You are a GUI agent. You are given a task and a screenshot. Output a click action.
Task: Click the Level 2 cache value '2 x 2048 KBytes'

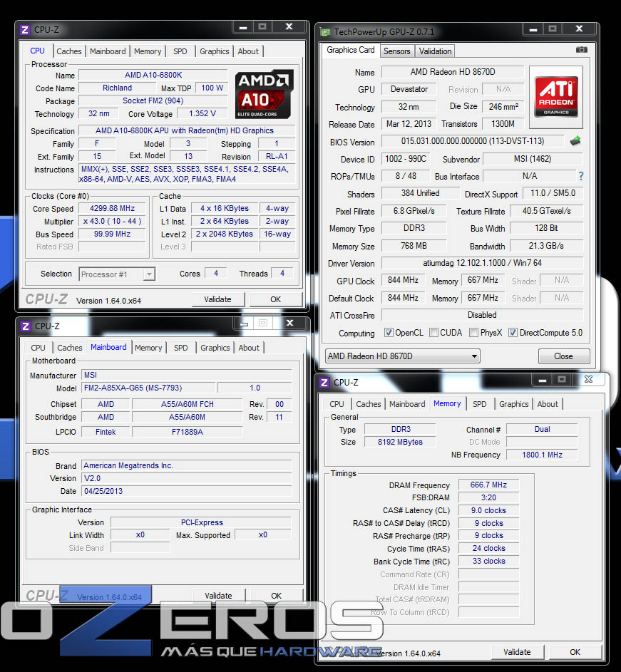click(x=225, y=234)
